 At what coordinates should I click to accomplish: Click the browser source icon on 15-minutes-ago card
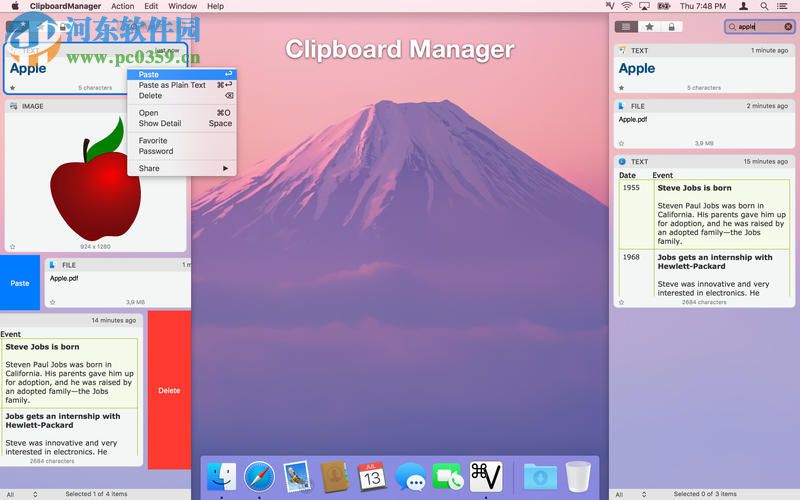pos(622,161)
